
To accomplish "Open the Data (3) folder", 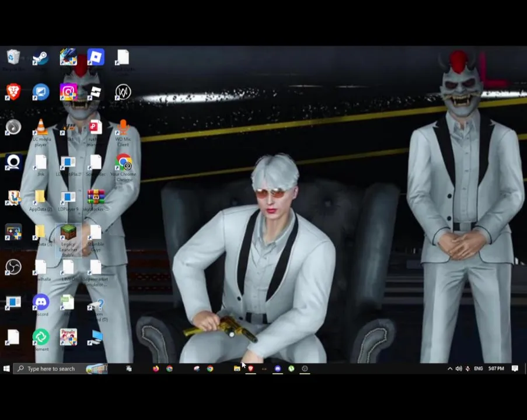I will pos(41,236).
